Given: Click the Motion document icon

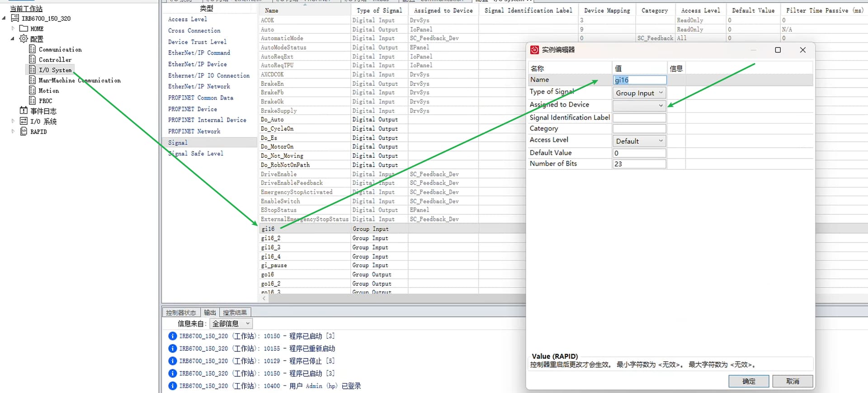Looking at the screenshot, I should [32, 90].
